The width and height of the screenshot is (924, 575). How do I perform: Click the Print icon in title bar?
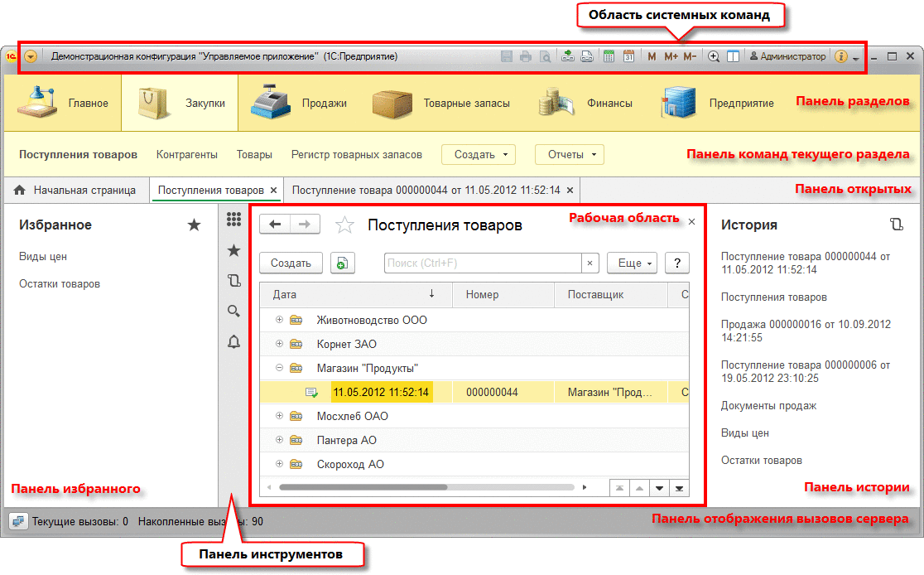pyautogui.click(x=526, y=56)
